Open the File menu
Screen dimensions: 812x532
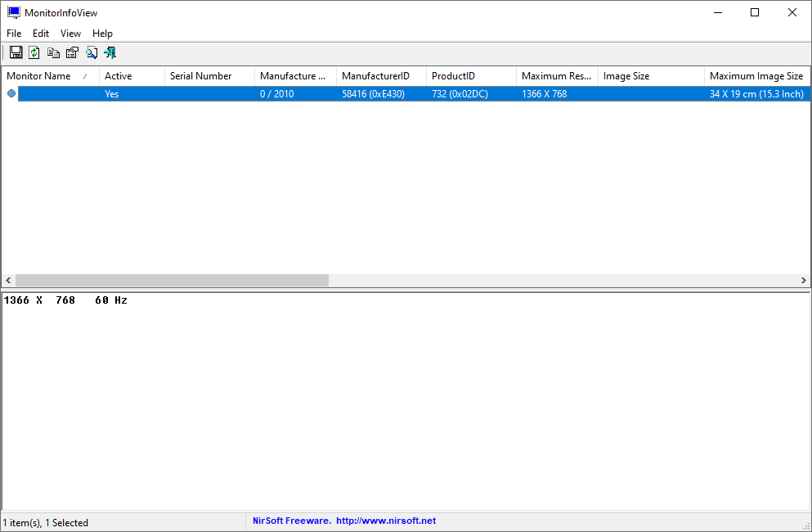[x=14, y=34]
